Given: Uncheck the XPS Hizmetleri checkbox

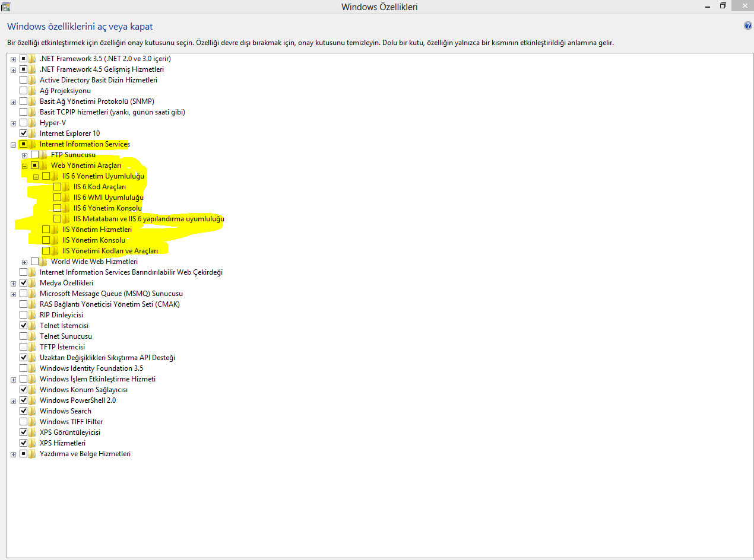Looking at the screenshot, I should [24, 443].
